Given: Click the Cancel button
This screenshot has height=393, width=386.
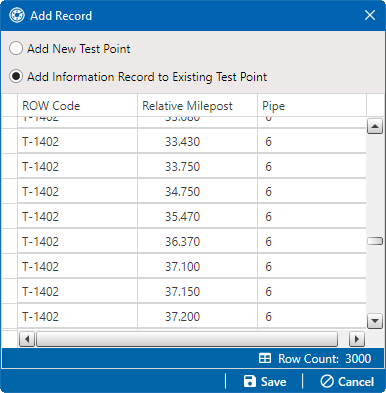Looking at the screenshot, I should (347, 382).
